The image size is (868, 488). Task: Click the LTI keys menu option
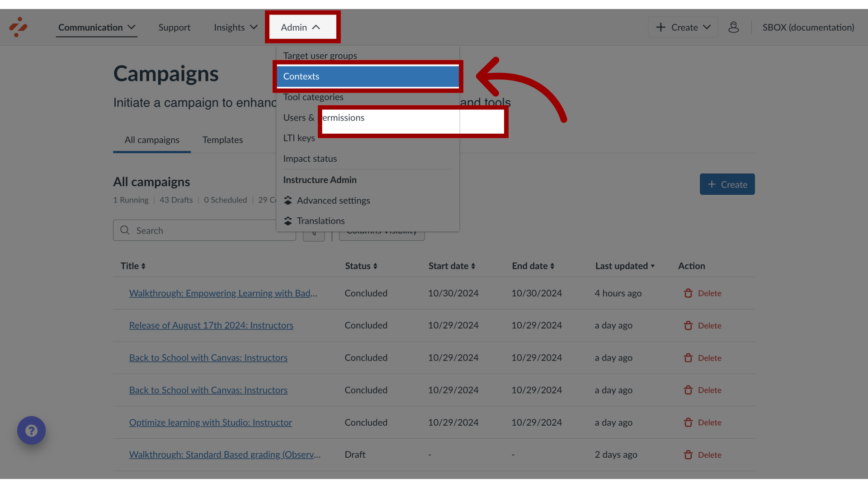point(299,138)
